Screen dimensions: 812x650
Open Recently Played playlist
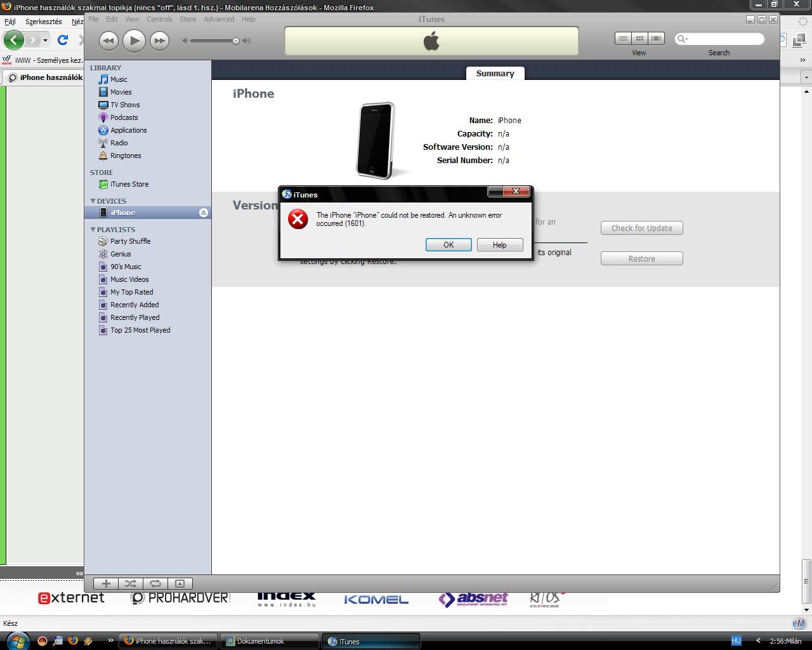pos(134,317)
